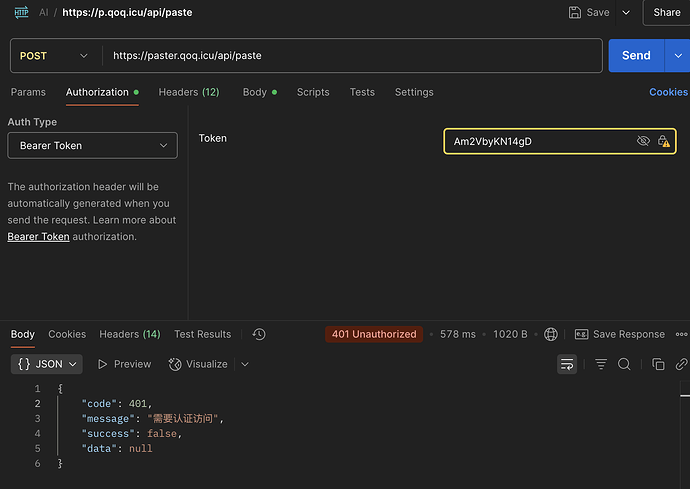Click the response history clock icon
690x489 pixels.
259,335
